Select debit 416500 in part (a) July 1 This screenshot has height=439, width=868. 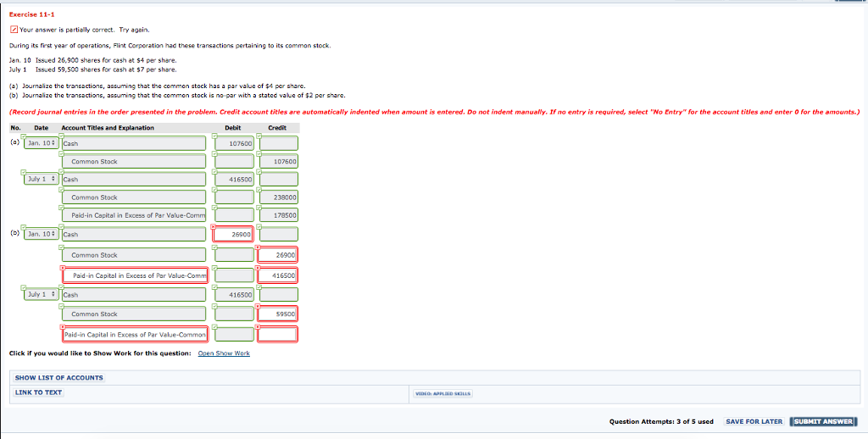[235, 180]
